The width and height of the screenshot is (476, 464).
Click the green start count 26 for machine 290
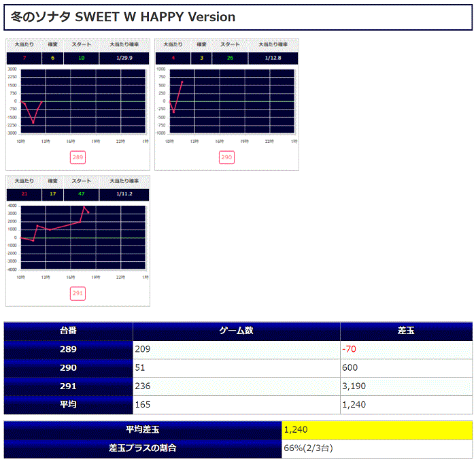point(230,58)
